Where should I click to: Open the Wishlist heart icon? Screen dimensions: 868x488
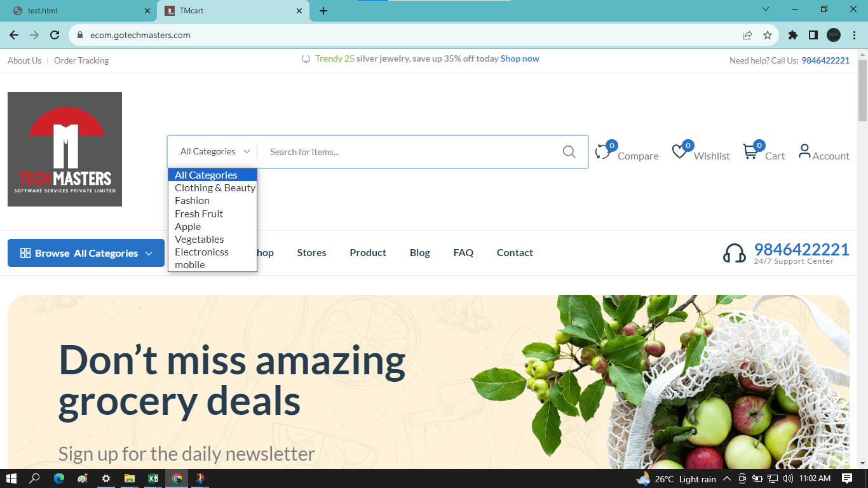(679, 152)
